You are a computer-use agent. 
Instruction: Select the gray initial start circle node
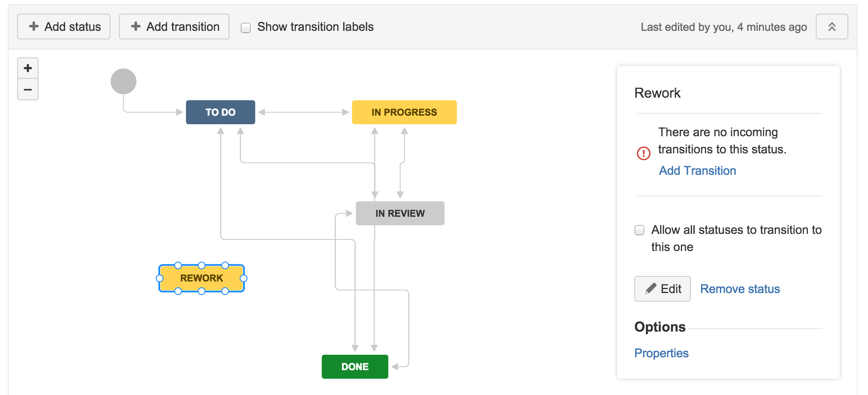[x=123, y=81]
